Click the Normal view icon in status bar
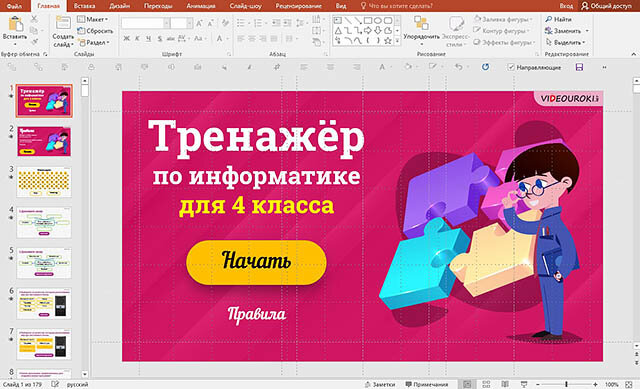640x389 pixels. click(x=467, y=384)
